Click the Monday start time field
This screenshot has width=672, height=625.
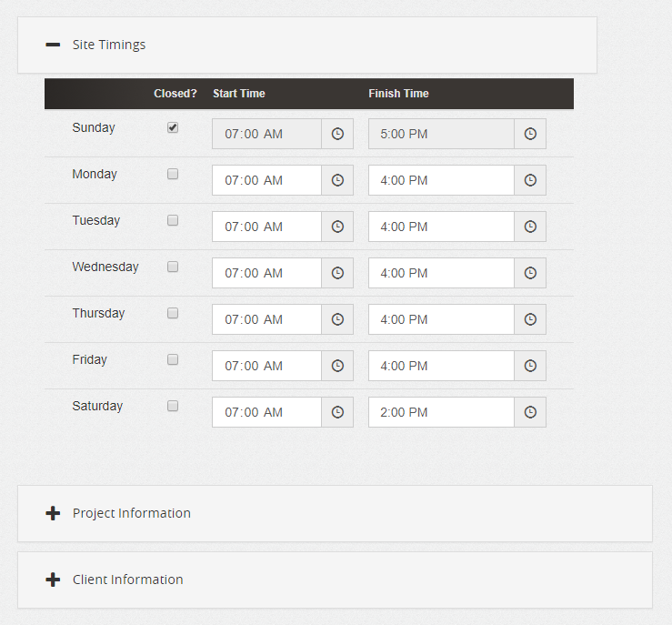(266, 180)
